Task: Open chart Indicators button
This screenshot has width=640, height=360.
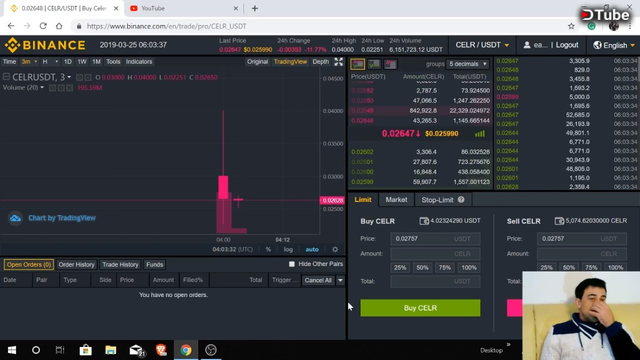Action: pyautogui.click(x=139, y=62)
